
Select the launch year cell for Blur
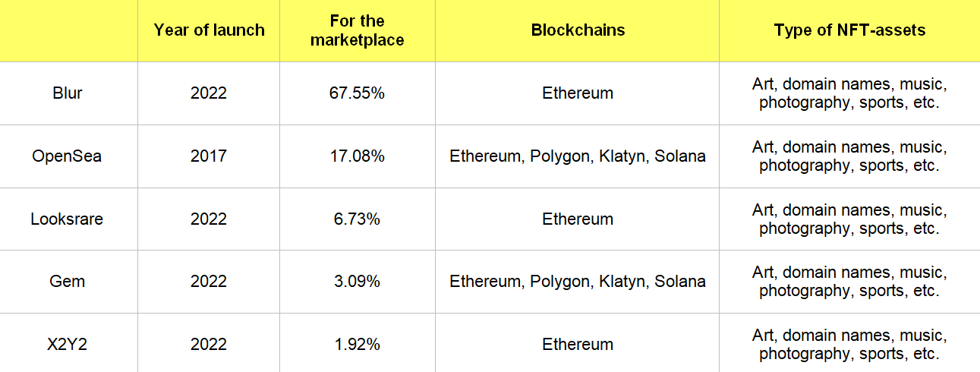[x=209, y=93]
